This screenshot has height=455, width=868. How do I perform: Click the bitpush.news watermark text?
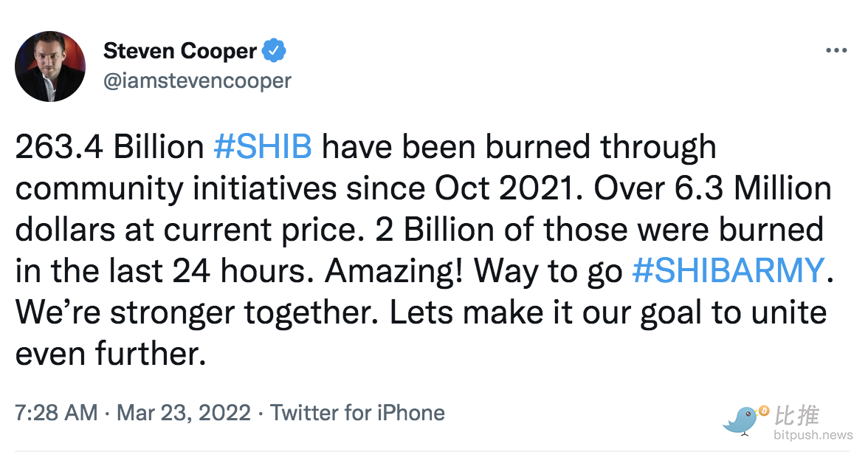point(813,435)
